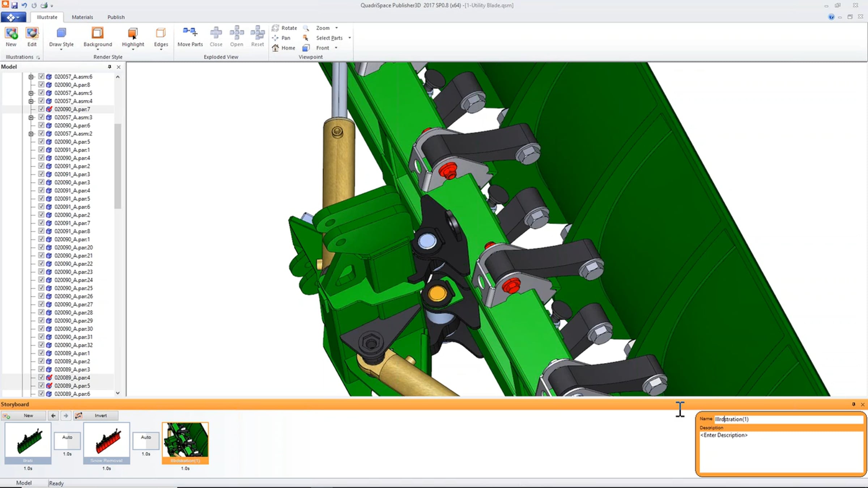Select the Illustration(1) storyboard thumbnail
This screenshot has height=488, width=868.
185,443
